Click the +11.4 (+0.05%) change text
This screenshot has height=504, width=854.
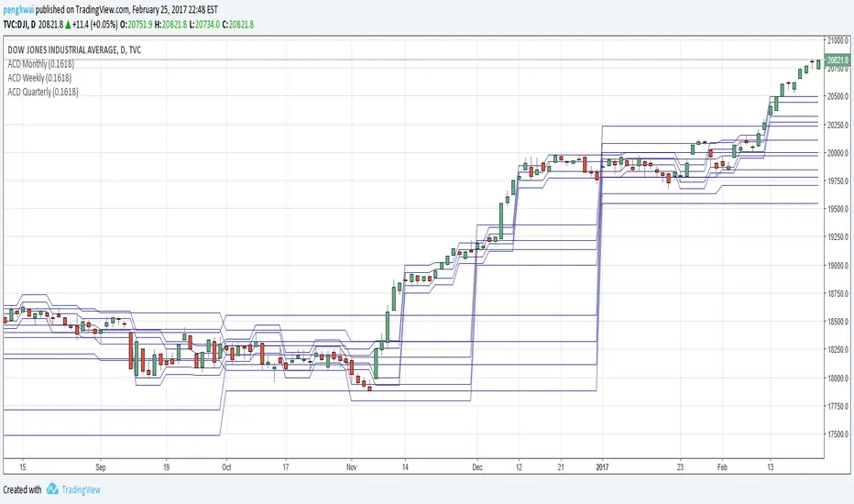94,25
